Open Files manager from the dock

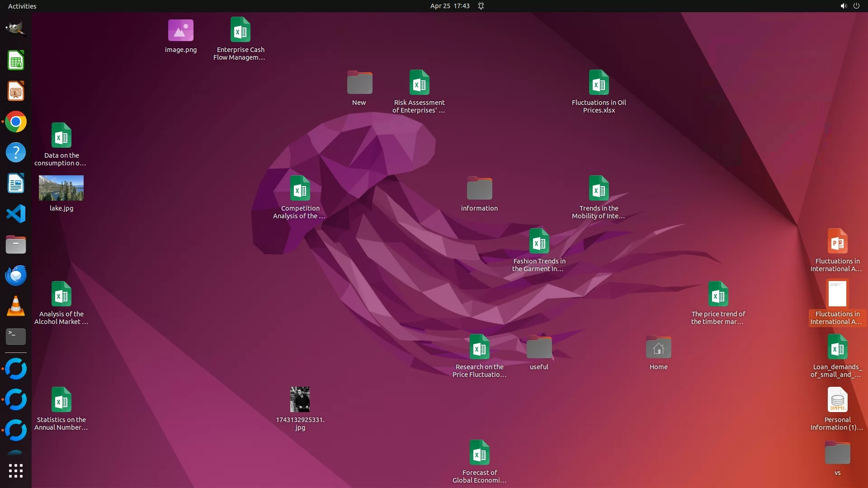tap(15, 244)
